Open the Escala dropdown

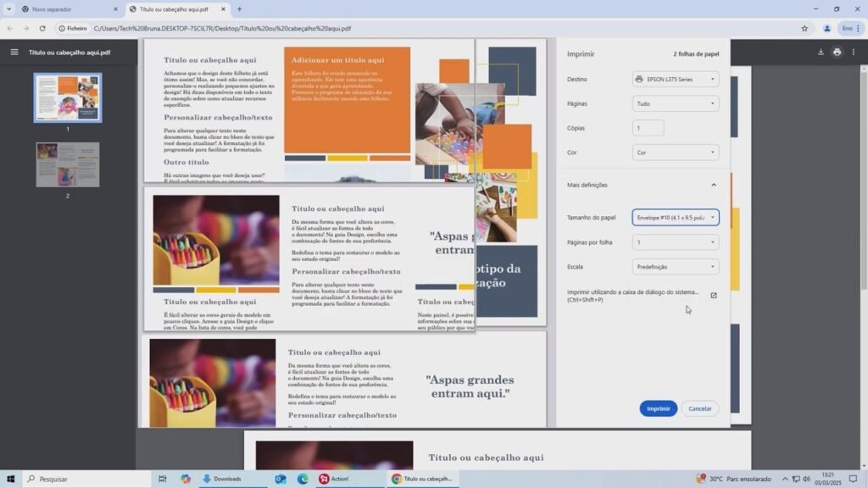point(676,267)
